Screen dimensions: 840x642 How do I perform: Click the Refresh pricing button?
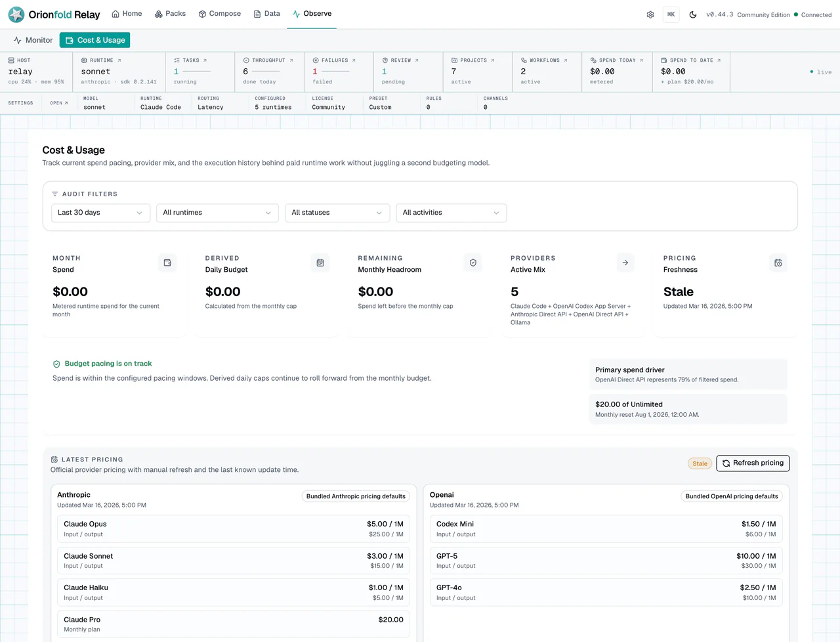pos(753,463)
